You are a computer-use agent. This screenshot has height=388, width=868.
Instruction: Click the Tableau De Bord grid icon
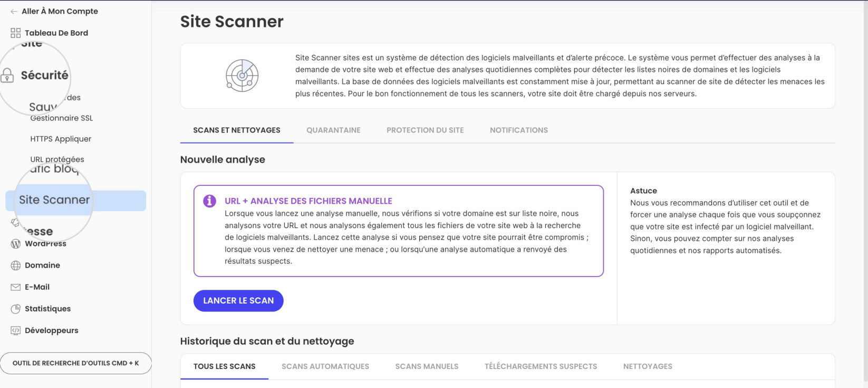click(15, 33)
